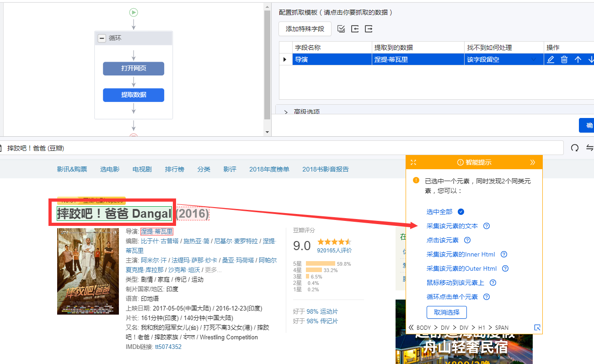Open the 影讯&购票 nav item
Image resolution: width=594 pixels, height=364 pixels.
pos(72,169)
